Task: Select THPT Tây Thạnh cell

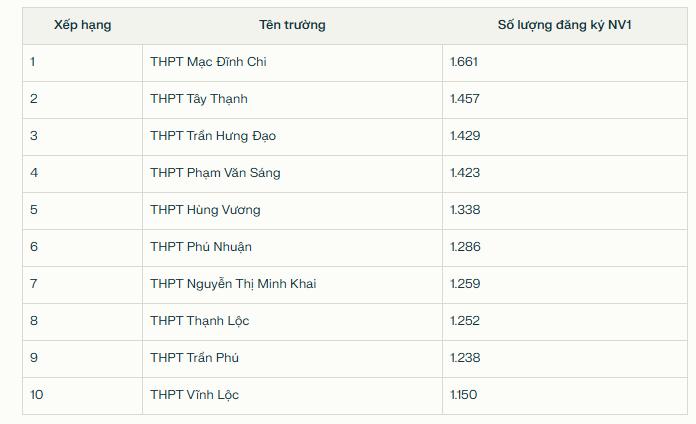Action: tap(199, 99)
